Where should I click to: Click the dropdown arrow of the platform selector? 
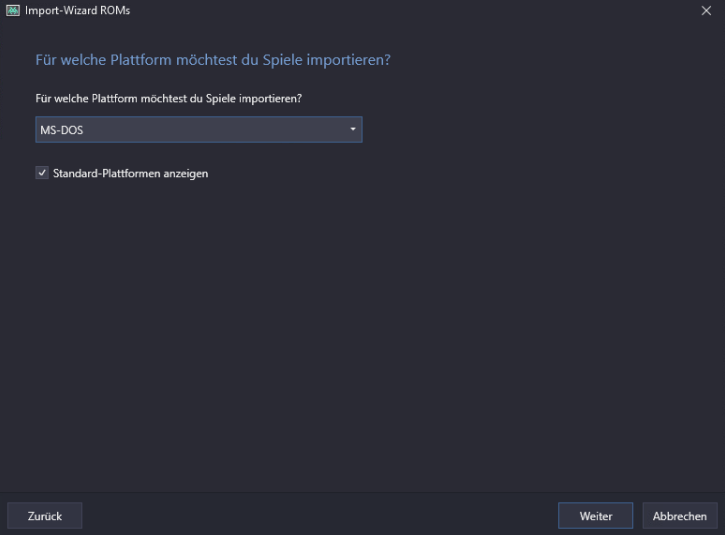coord(352,130)
